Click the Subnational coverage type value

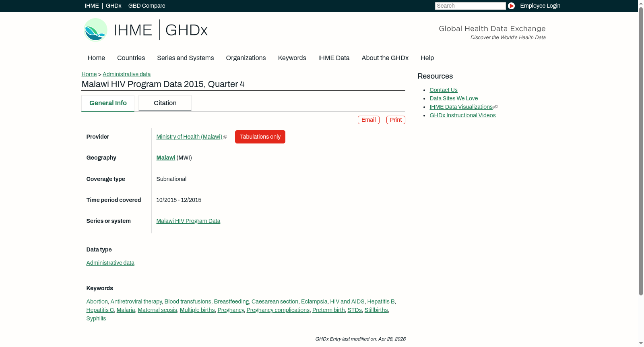click(171, 179)
